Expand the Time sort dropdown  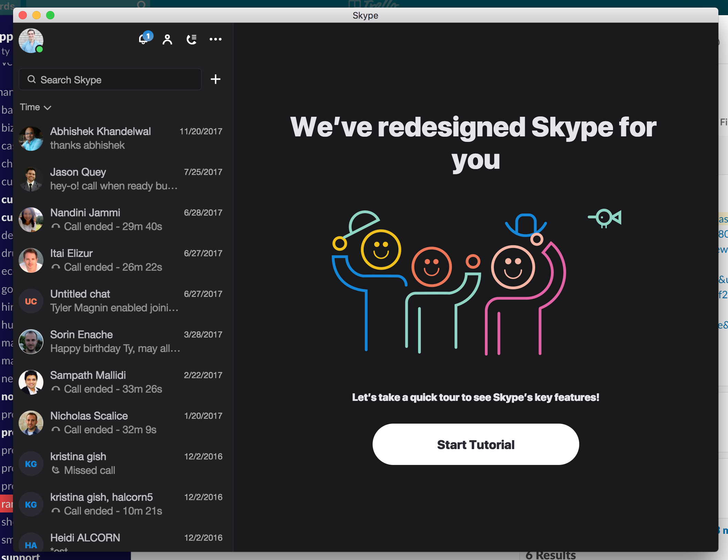click(35, 107)
